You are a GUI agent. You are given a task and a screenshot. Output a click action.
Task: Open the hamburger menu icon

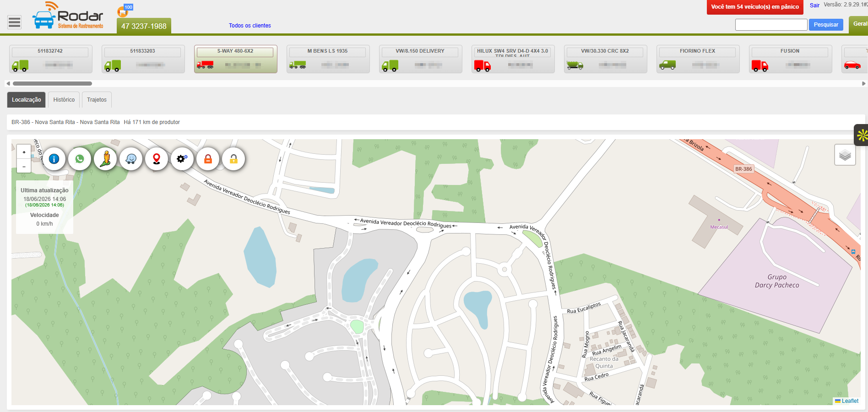click(15, 22)
